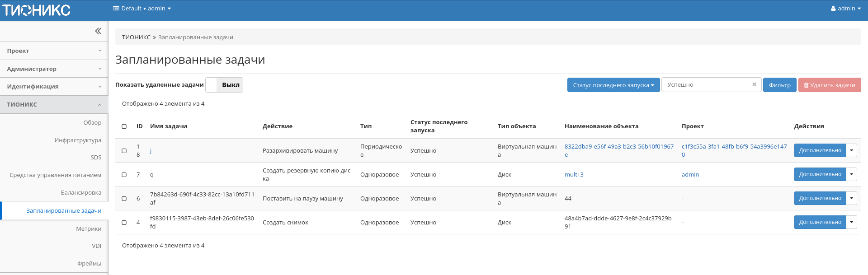Screen dimensions: 868x275
Task: Click the Удалить задачи button
Action: tap(829, 85)
